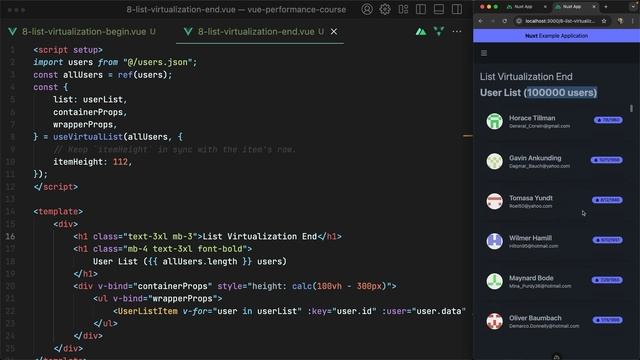This screenshot has width=640, height=360.
Task: Click the user list scrollbar thumb
Action: point(631,108)
